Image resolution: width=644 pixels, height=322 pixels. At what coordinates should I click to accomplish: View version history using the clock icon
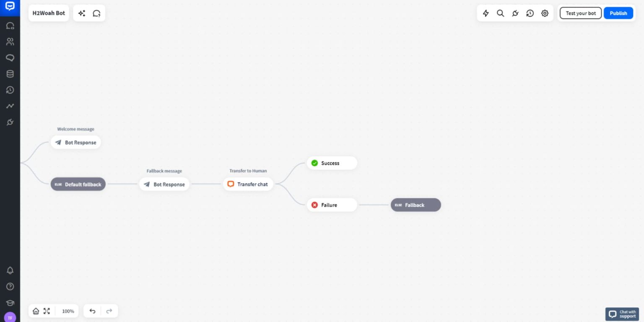point(530,13)
